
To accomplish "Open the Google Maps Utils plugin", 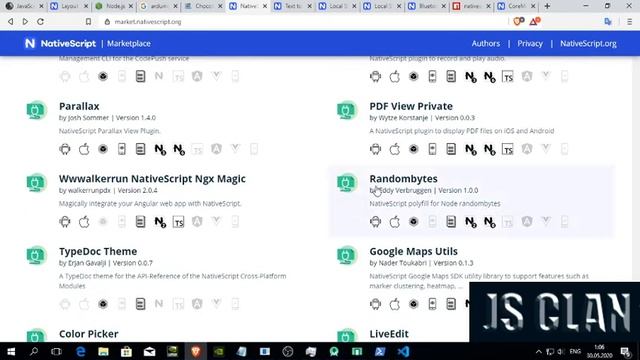I will click(x=413, y=251).
